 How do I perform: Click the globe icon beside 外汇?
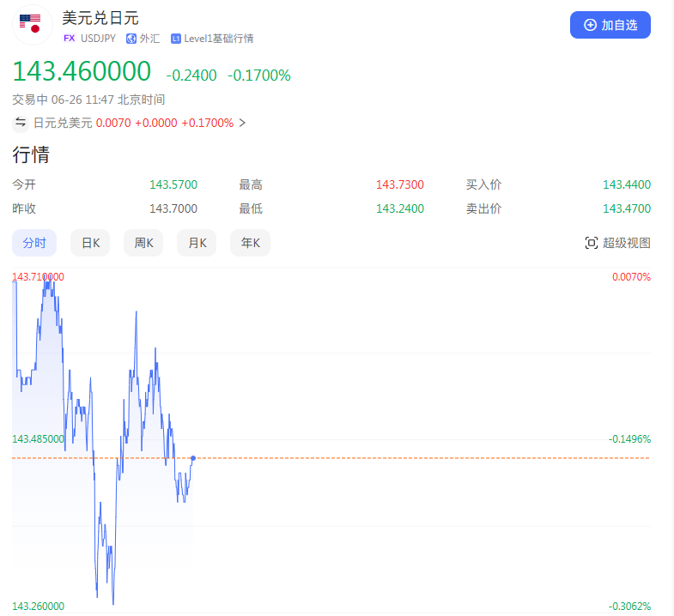(131, 39)
